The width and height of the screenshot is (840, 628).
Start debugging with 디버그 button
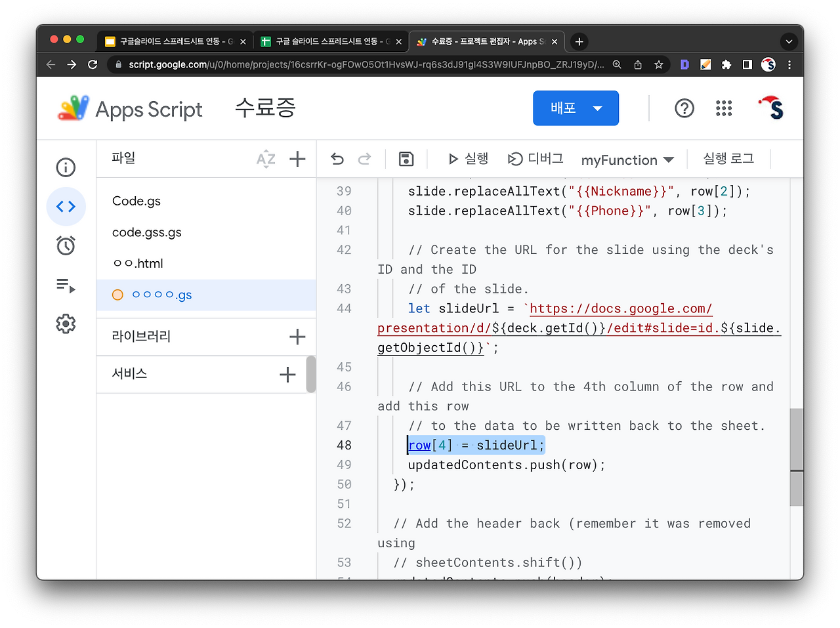pos(535,159)
